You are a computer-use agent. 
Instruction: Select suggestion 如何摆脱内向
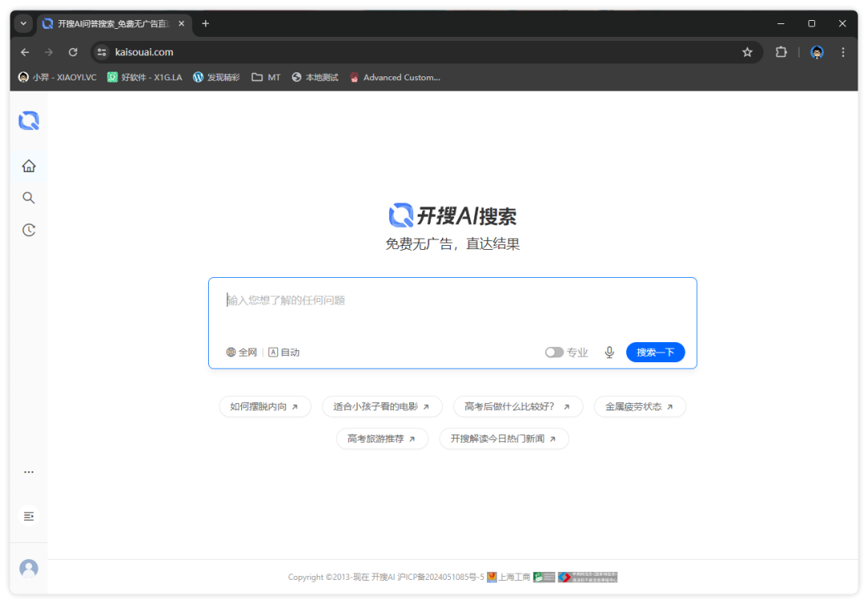tap(264, 406)
